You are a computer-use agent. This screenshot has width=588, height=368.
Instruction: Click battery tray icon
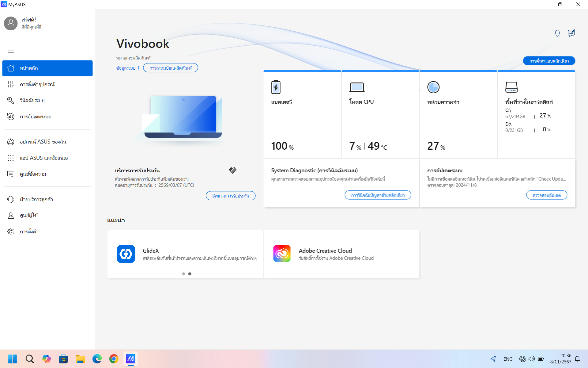(x=541, y=359)
